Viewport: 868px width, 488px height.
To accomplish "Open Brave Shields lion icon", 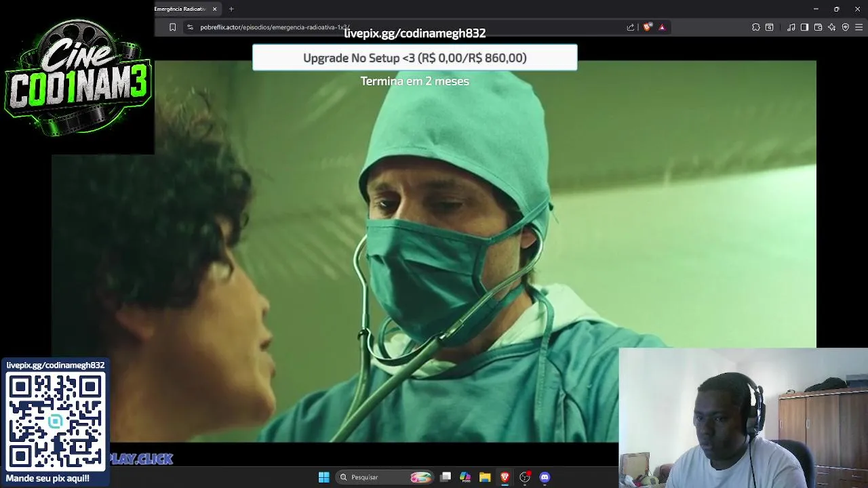I will pos(648,27).
